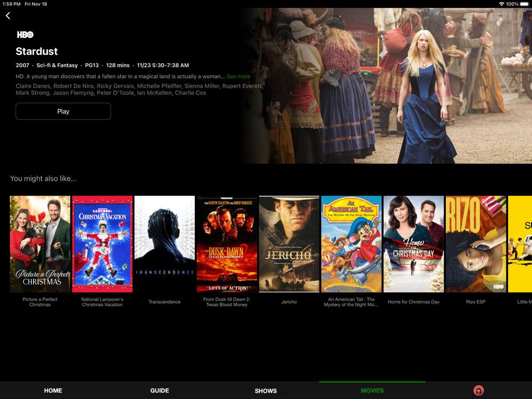Tap the 'PG13' rating text
This screenshot has height=399, width=532.
pos(92,65)
